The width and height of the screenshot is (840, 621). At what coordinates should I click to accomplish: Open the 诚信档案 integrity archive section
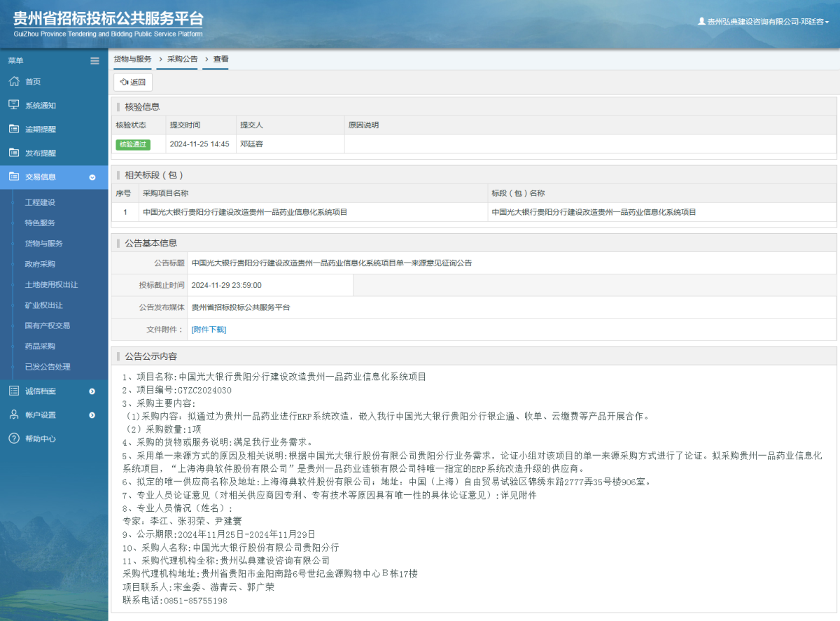[15, 391]
